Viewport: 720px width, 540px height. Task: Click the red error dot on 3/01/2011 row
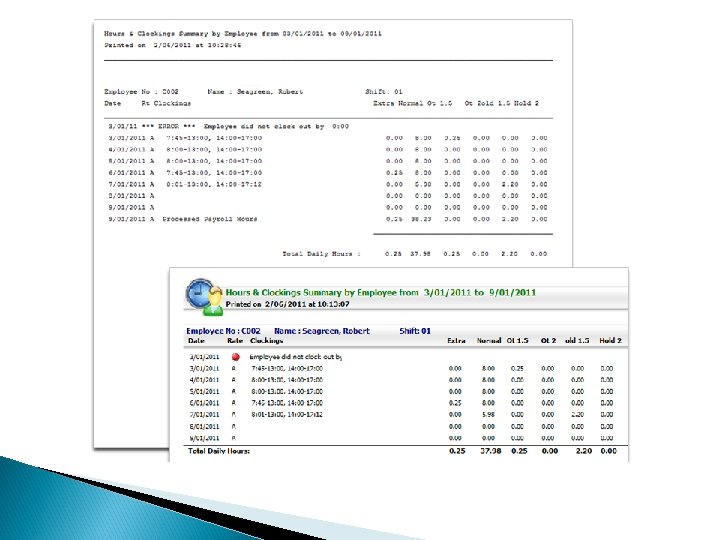coord(236,357)
